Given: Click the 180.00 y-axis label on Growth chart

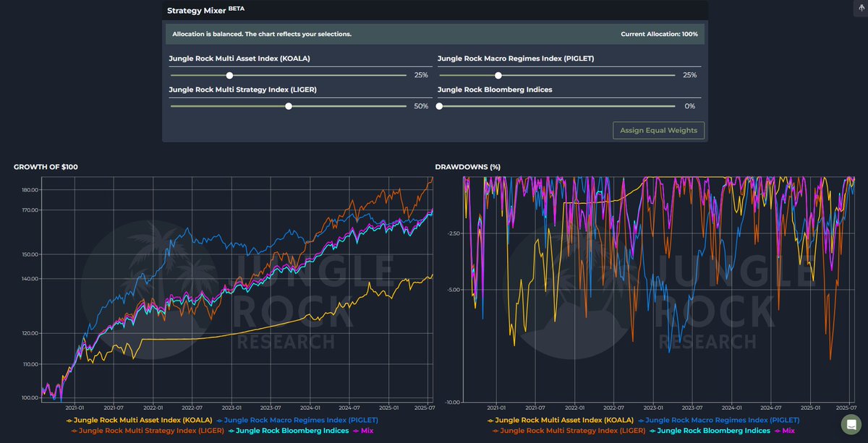Looking at the screenshot, I should pyautogui.click(x=30, y=190).
